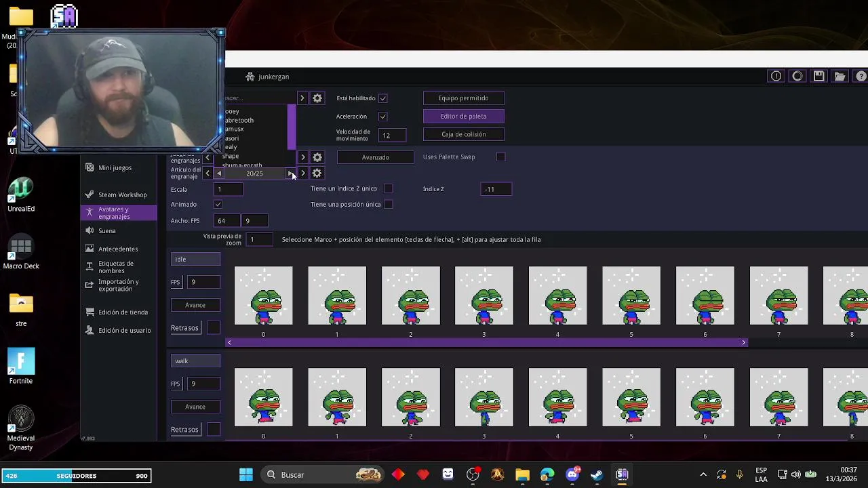Save using the floppy disk icon
The width and height of the screenshot is (868, 488).
818,77
